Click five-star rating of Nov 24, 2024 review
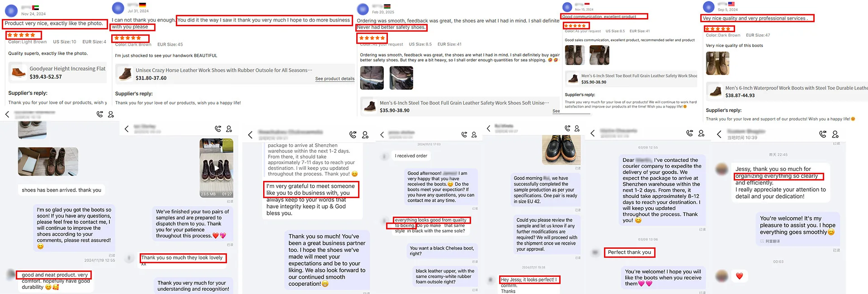 (21, 35)
